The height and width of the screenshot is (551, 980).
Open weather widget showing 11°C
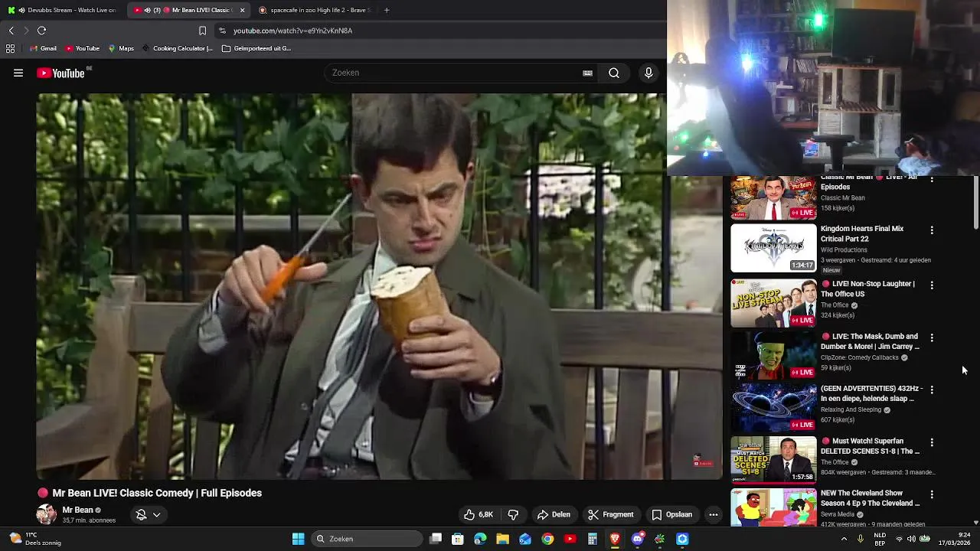pyautogui.click(x=34, y=539)
